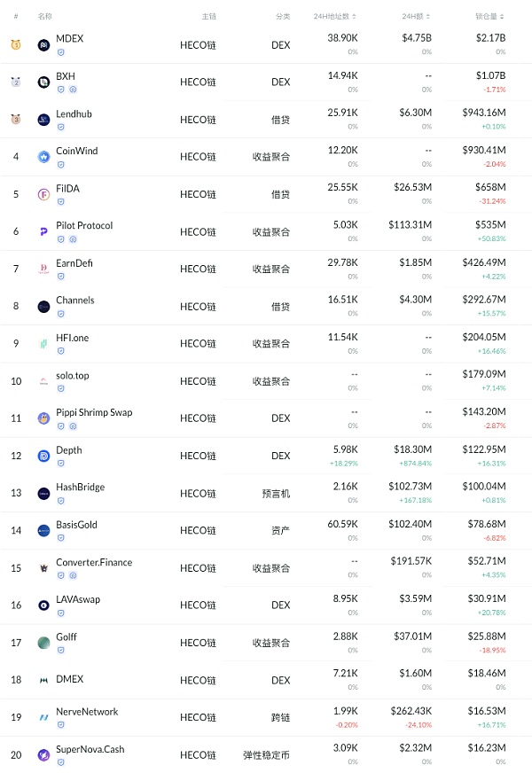Click the 主链 column header

pos(208,17)
